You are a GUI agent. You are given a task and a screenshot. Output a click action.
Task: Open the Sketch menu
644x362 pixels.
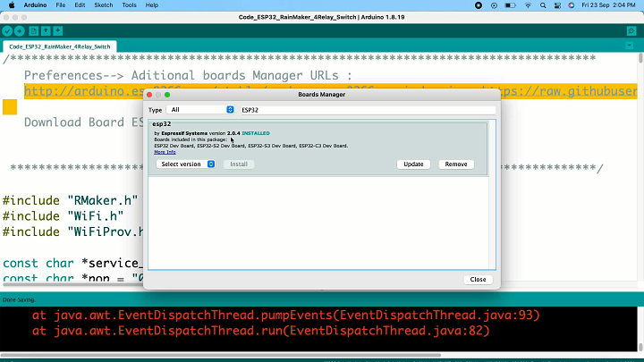[104, 5]
